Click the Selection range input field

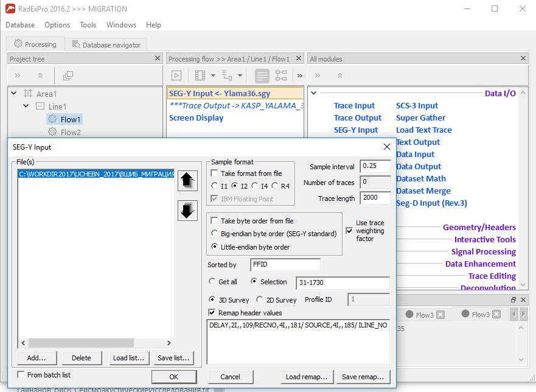pos(343,282)
